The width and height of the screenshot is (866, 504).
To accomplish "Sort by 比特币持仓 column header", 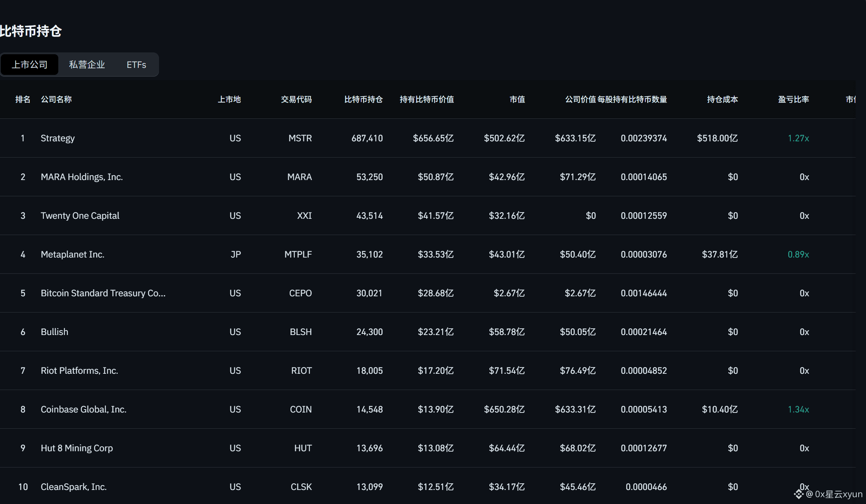I will [363, 99].
